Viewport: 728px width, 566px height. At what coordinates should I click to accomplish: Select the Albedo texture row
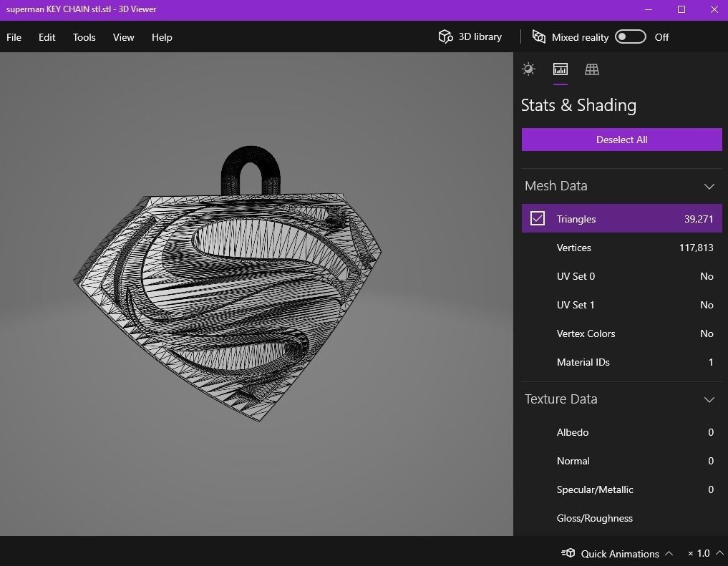621,432
